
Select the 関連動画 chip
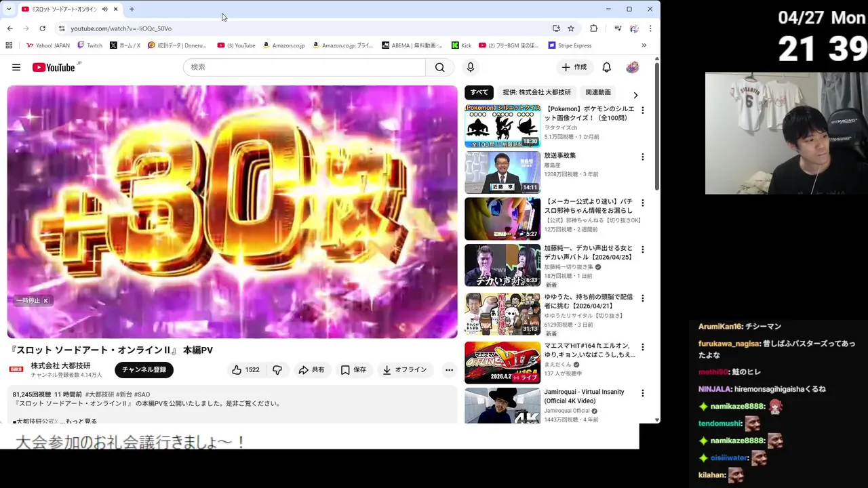click(x=598, y=93)
